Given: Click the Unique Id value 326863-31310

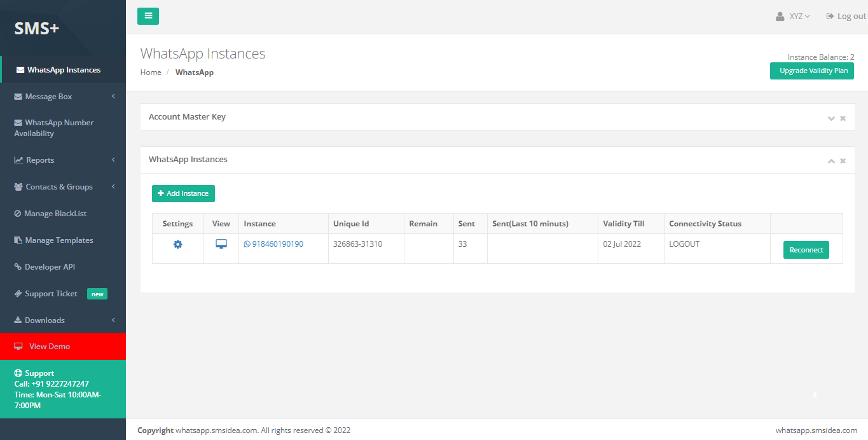Looking at the screenshot, I should (358, 244).
